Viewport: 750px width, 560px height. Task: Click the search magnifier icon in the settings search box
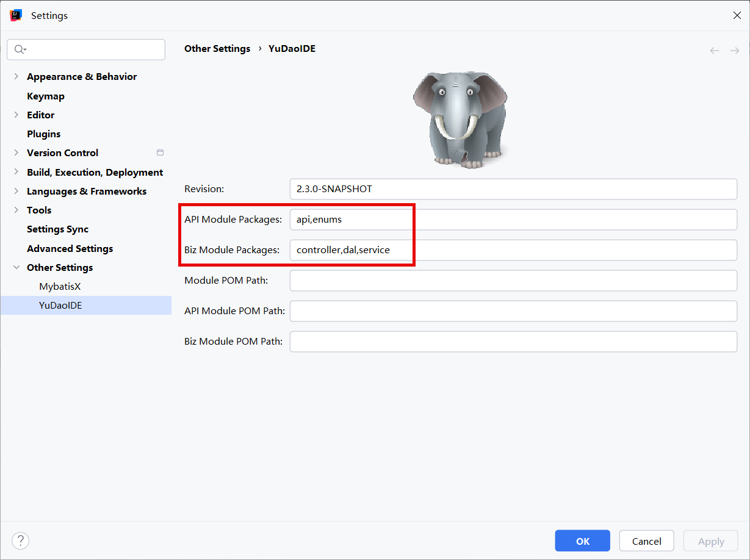tap(20, 49)
